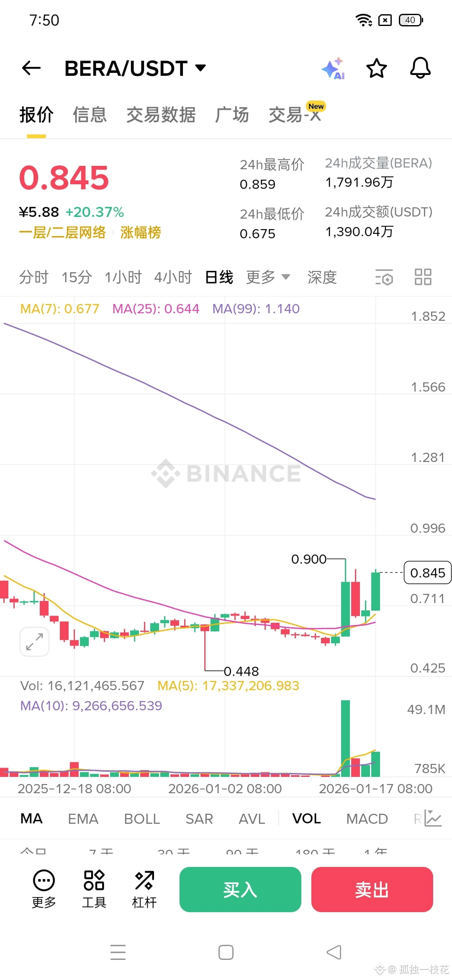Select 1小时 timeframe

123,277
